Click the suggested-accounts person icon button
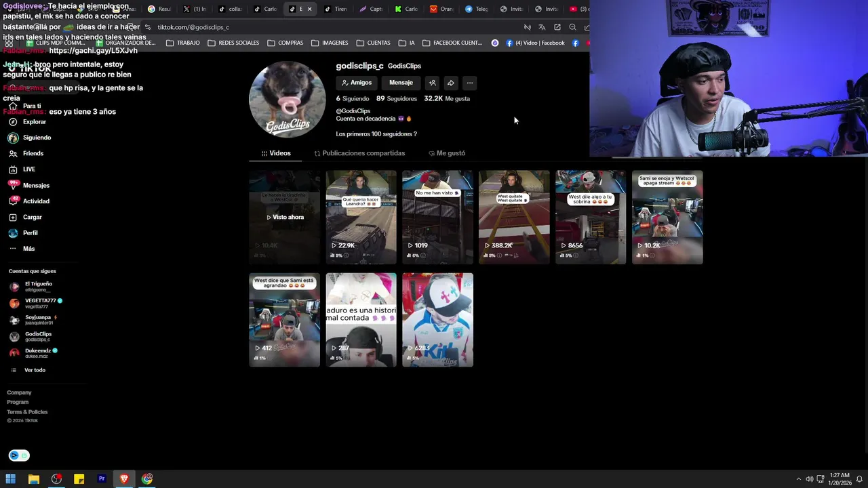This screenshot has width=868, height=488. coord(432,83)
